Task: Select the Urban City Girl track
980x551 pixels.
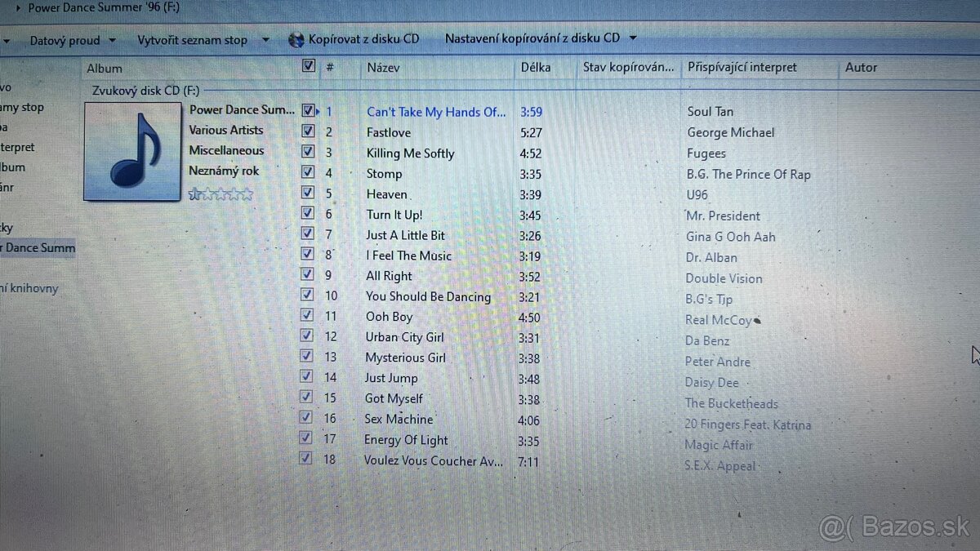Action: coord(404,337)
